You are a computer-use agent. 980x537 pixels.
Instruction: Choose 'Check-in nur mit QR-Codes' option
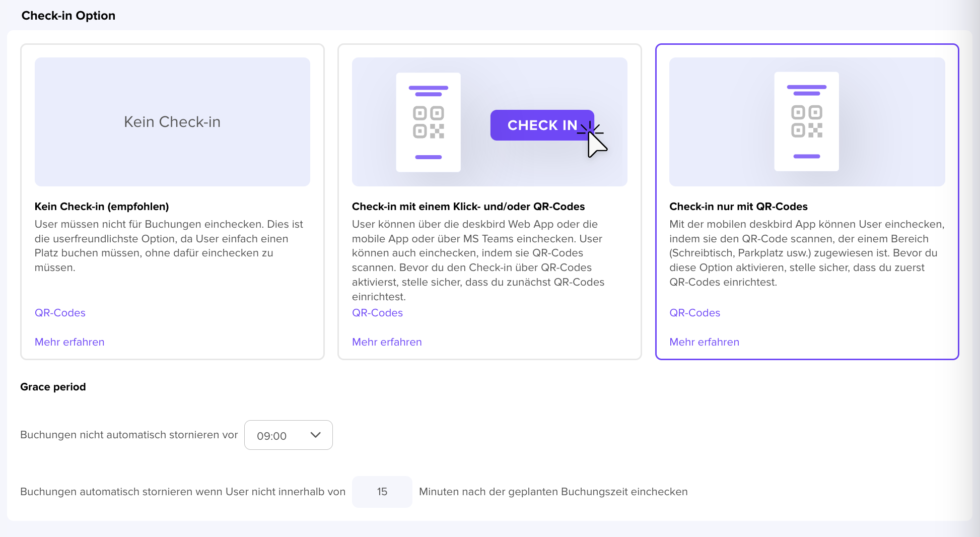click(738, 207)
